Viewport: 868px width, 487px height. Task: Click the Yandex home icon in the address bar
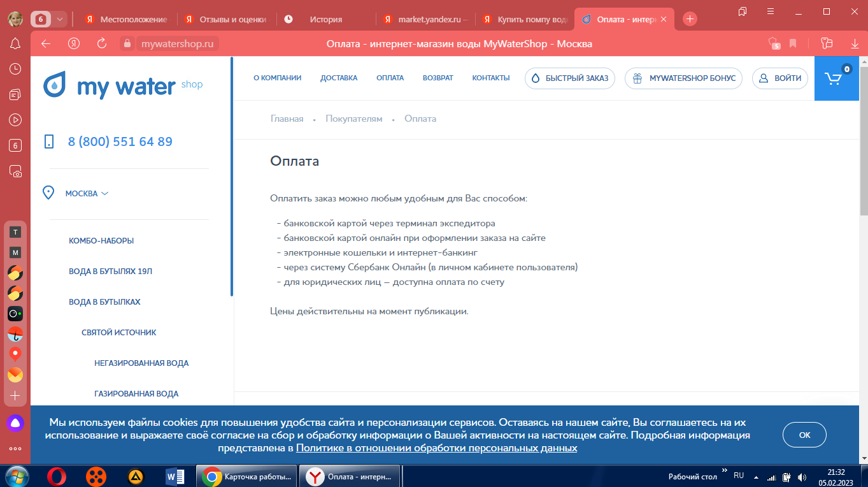point(73,43)
